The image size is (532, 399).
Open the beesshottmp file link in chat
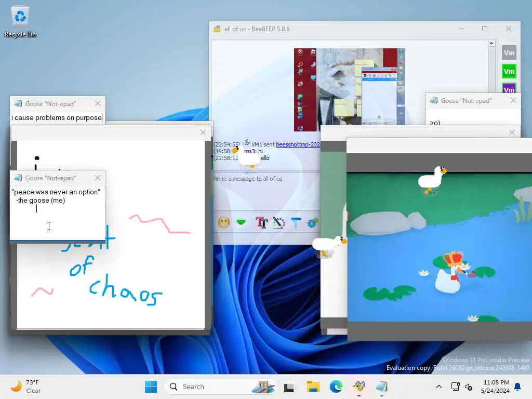[x=298, y=144]
